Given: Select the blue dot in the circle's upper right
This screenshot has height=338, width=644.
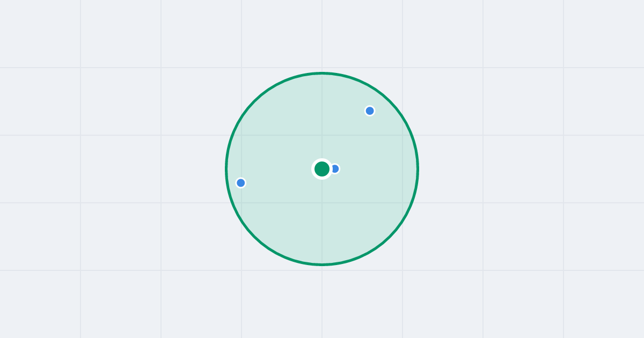Looking at the screenshot, I should pyautogui.click(x=370, y=111).
